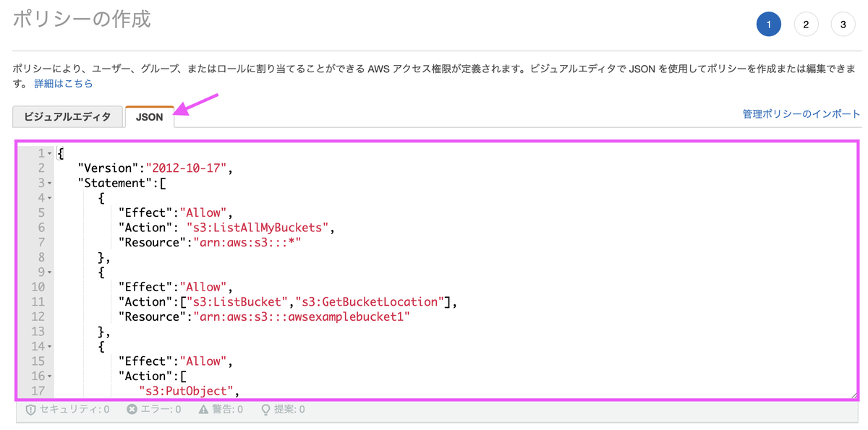
Task: Click the error X icon in status bar
Action: pos(132,409)
